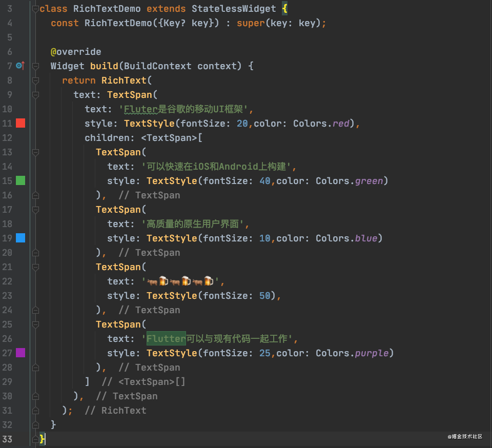Click line number 22 in the gutter

click(x=7, y=281)
